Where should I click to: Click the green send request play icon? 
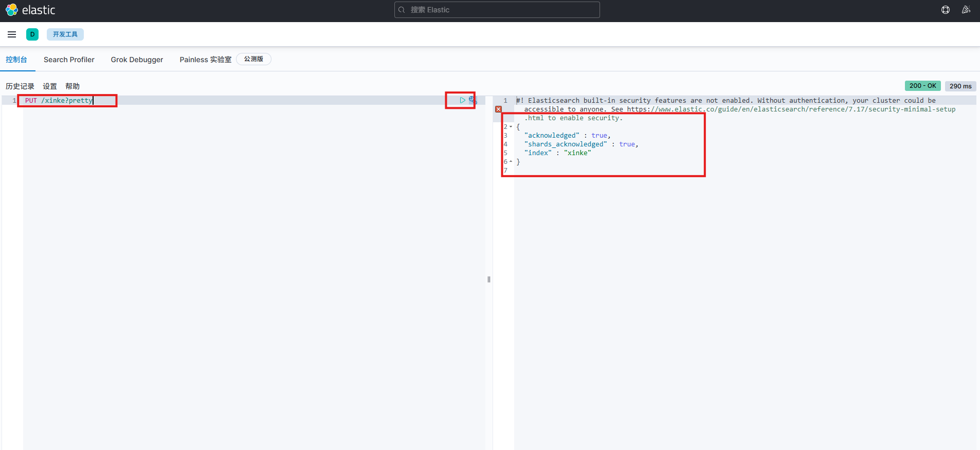(x=462, y=100)
